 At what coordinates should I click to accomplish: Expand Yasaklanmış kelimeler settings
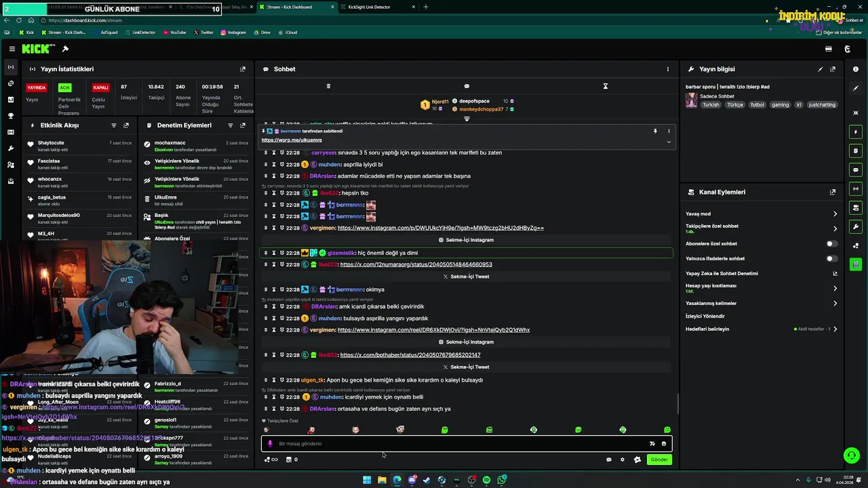pyautogui.click(x=835, y=304)
